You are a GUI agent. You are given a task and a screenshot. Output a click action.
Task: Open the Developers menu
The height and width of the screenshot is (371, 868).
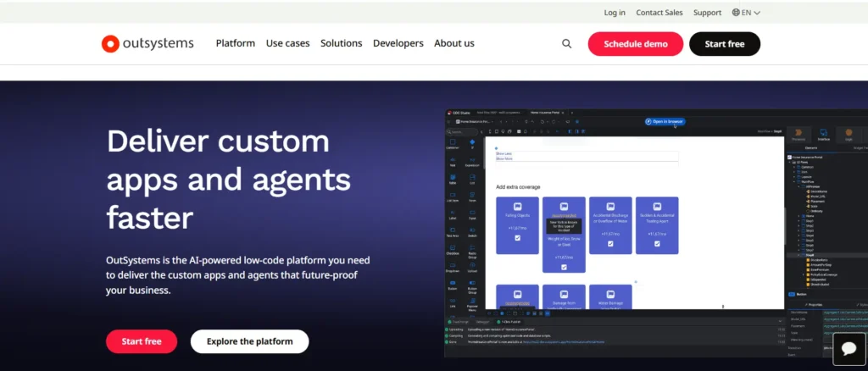coord(398,43)
